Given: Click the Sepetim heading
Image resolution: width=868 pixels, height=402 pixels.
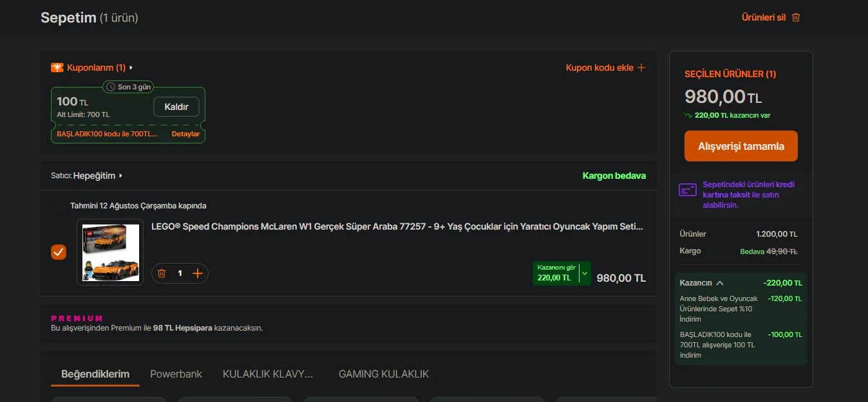Looking at the screenshot, I should [x=68, y=17].
